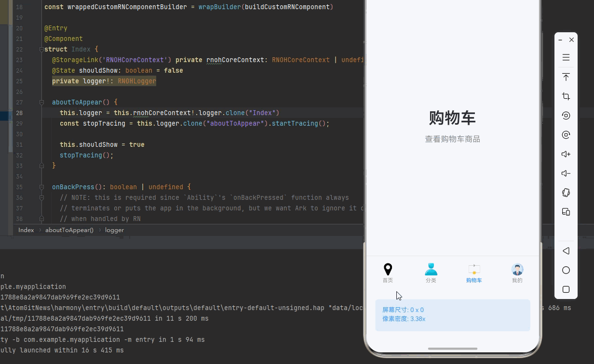Switch to the 首页 home tab

click(x=388, y=273)
